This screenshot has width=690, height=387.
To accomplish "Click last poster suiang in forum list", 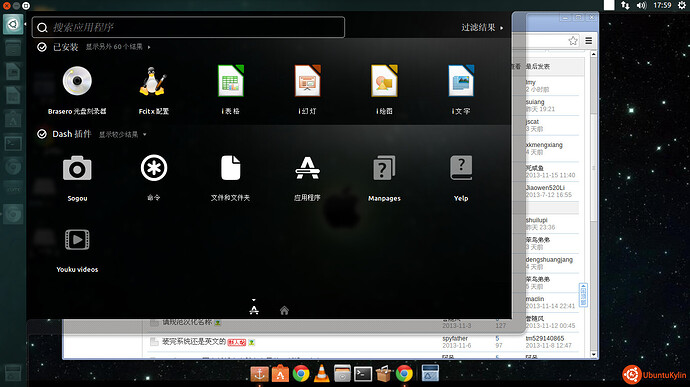I will [x=535, y=102].
